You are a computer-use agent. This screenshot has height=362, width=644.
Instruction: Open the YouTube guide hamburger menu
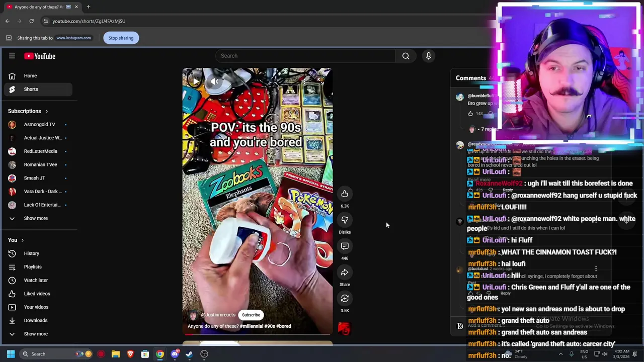point(12,56)
